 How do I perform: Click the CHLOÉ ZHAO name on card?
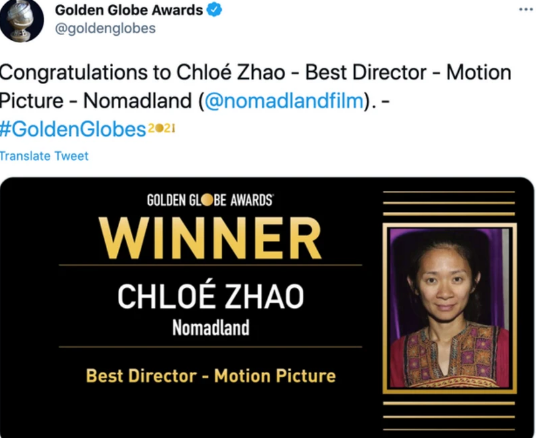[x=211, y=296]
